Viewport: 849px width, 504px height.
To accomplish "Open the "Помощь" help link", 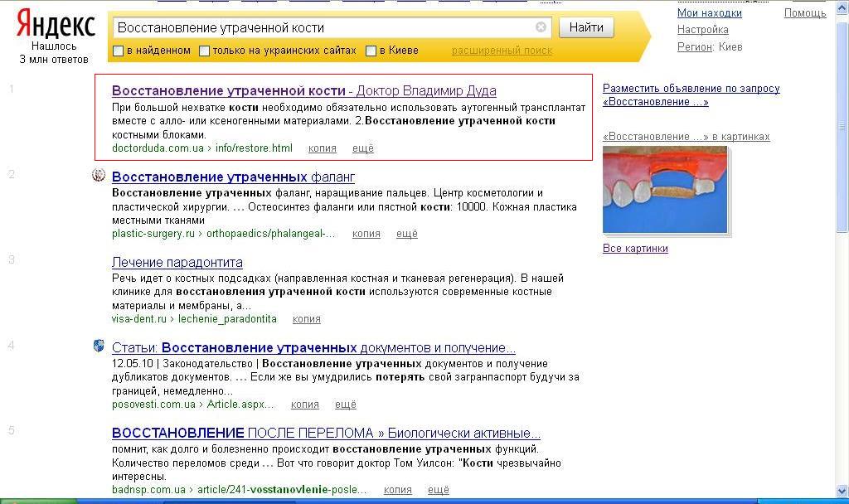I will (x=803, y=12).
